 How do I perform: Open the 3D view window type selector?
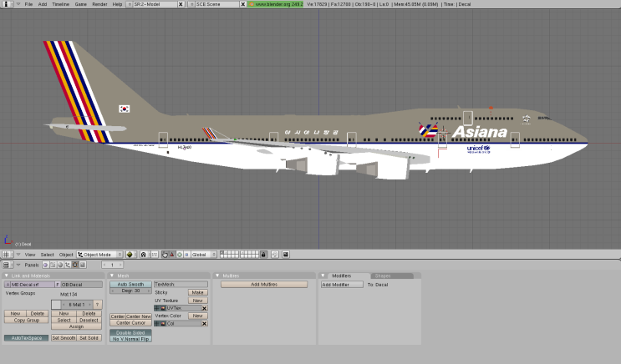point(8,255)
